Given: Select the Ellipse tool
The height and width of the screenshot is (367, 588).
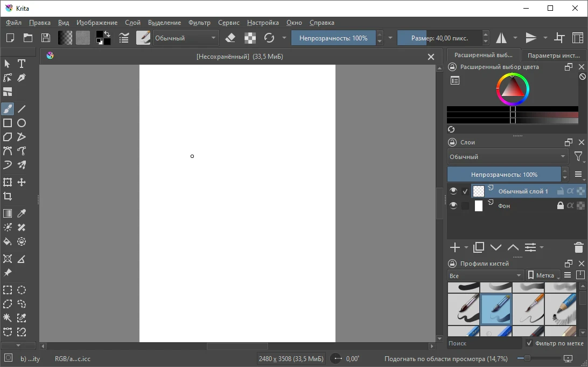Looking at the screenshot, I should (22, 123).
